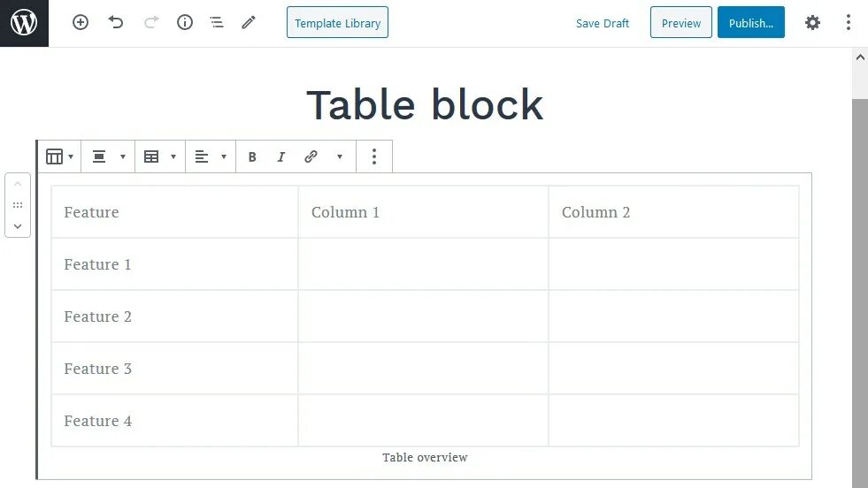Screen dimensions: 868x488
Task: Toggle bold formatting
Action: (252, 156)
